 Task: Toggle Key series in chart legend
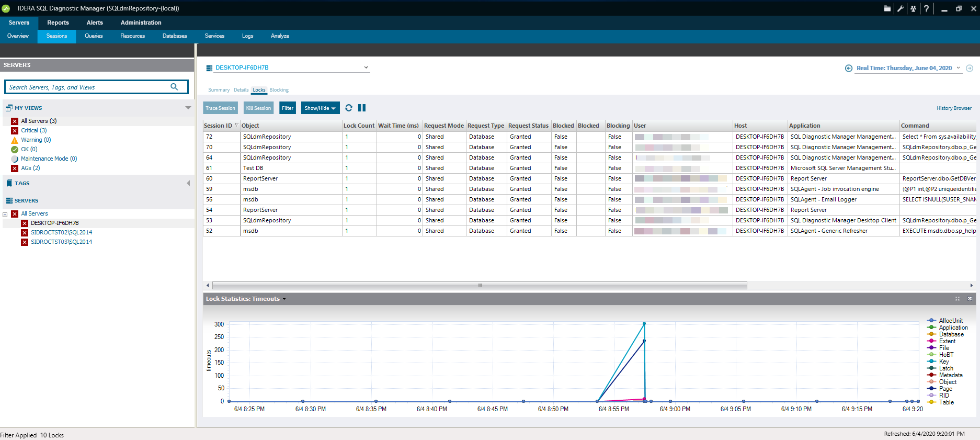[x=943, y=362]
